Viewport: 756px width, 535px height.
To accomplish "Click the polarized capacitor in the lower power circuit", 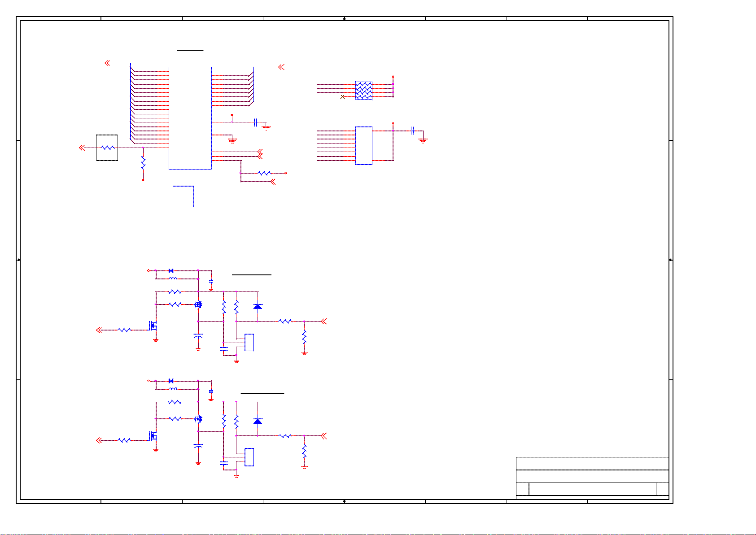I will pyautogui.click(x=198, y=446).
